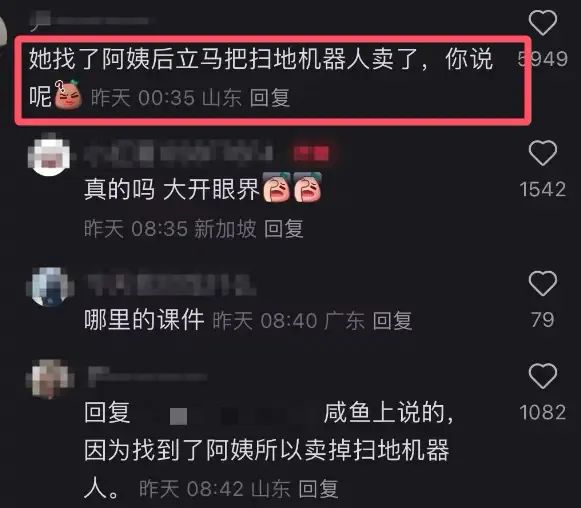Open username above 哪里的课件 comment

click(x=171, y=285)
